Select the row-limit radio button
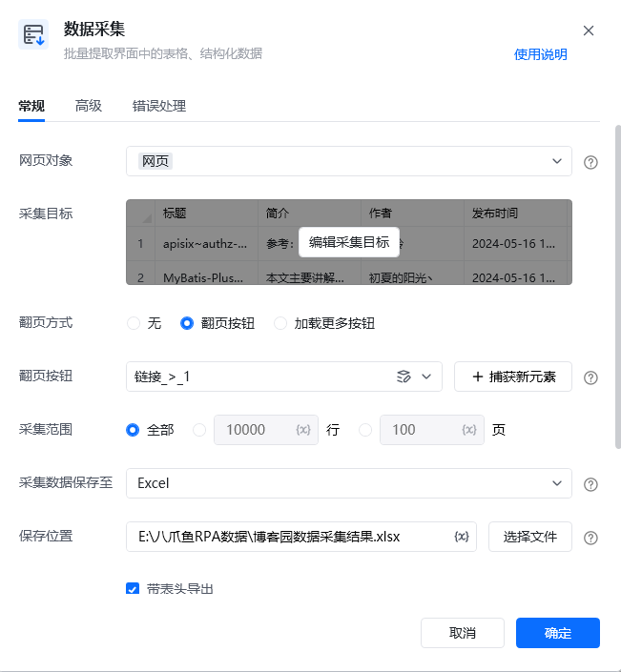Screen dimensions: 621x672 coord(199,430)
